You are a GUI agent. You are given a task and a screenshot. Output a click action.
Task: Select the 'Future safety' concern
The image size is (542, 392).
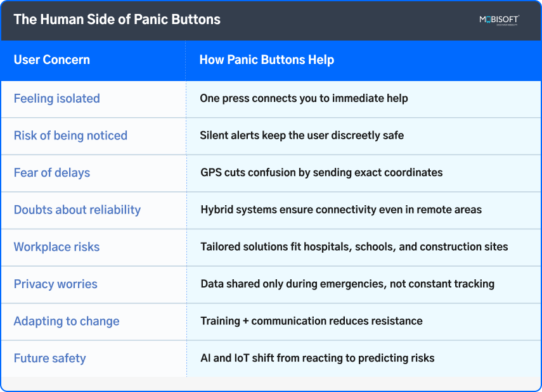point(49,358)
